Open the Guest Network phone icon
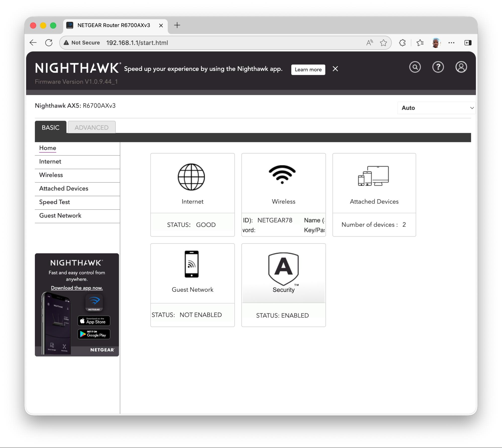This screenshot has width=502, height=448. click(191, 264)
